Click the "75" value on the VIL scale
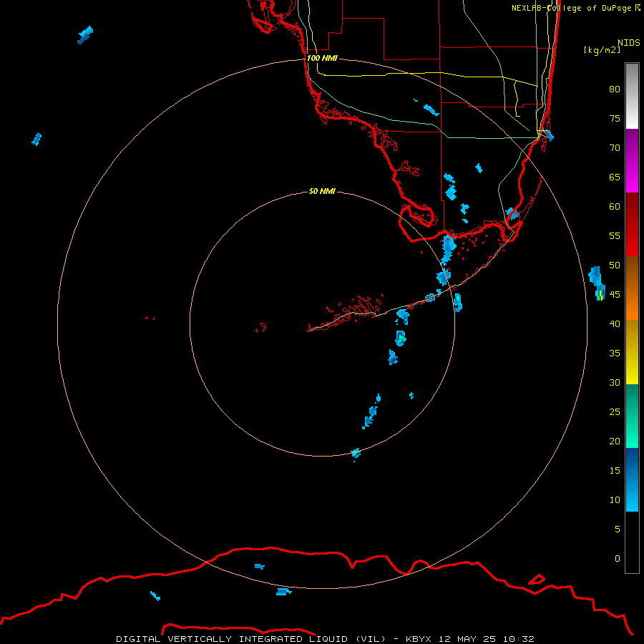 point(615,119)
